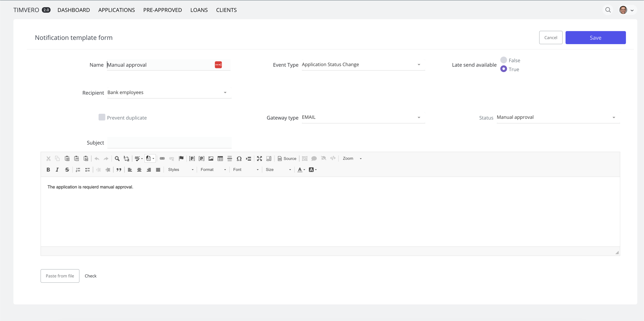
Task: Toggle Italic text formatting
Action: 57,170
